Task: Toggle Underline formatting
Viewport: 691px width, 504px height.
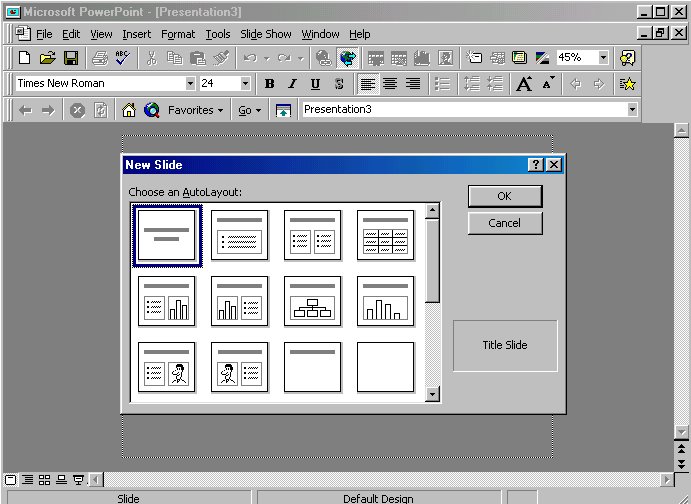Action: (315, 84)
